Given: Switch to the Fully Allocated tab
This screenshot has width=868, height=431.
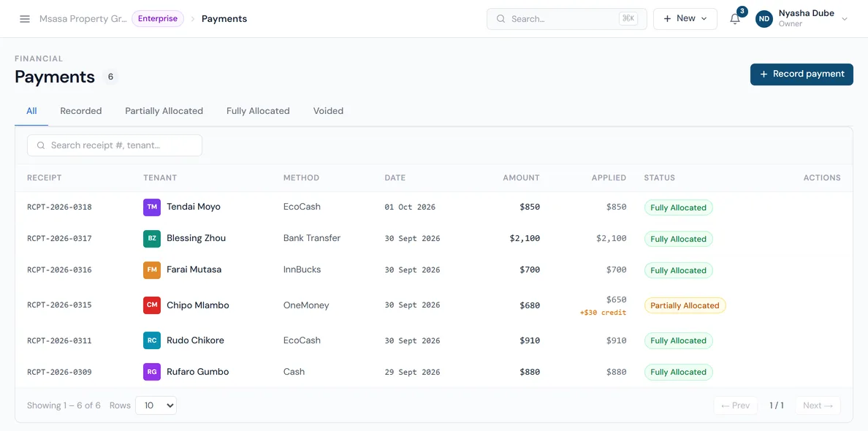Looking at the screenshot, I should pyautogui.click(x=258, y=110).
